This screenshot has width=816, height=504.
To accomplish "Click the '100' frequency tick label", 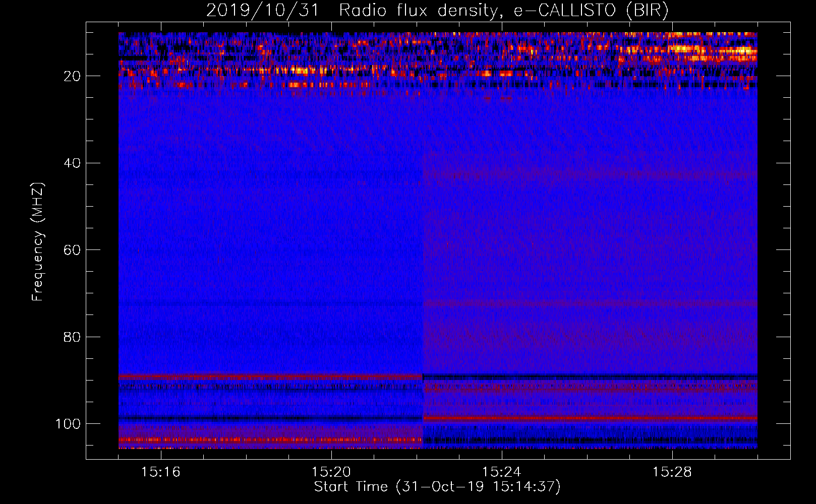I will pos(68,424).
